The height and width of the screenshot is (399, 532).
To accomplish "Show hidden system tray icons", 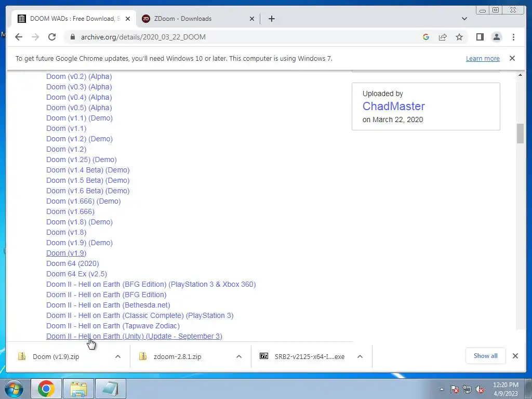I will (442, 389).
